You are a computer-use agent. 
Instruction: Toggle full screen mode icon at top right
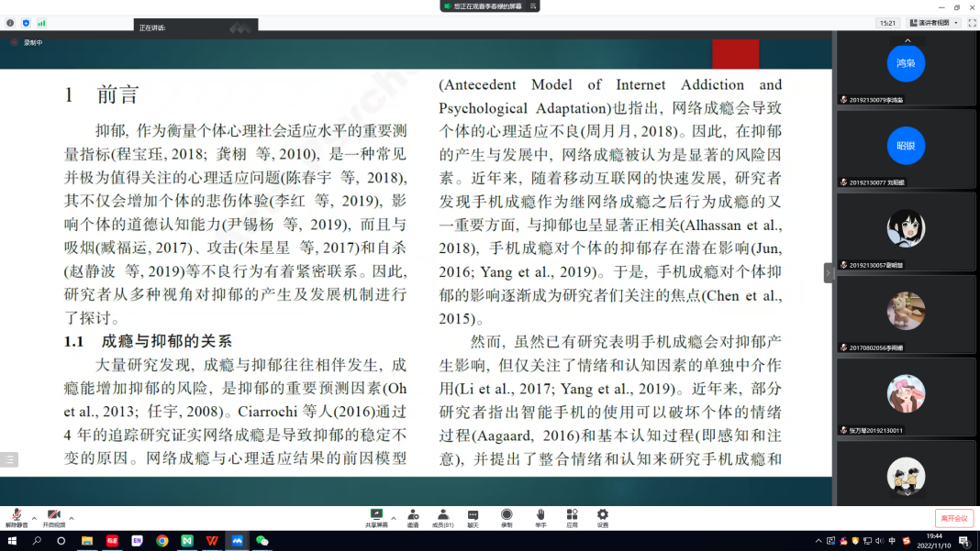pyautogui.click(x=972, y=23)
